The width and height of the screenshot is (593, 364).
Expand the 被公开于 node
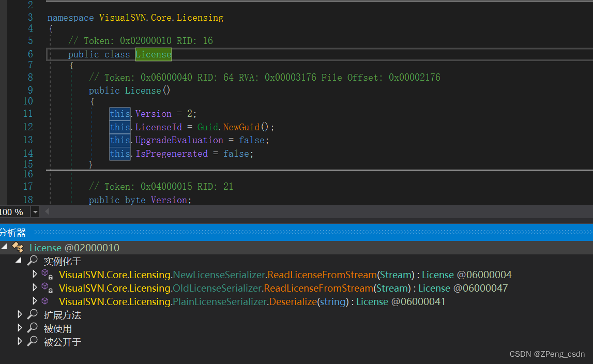coord(20,342)
